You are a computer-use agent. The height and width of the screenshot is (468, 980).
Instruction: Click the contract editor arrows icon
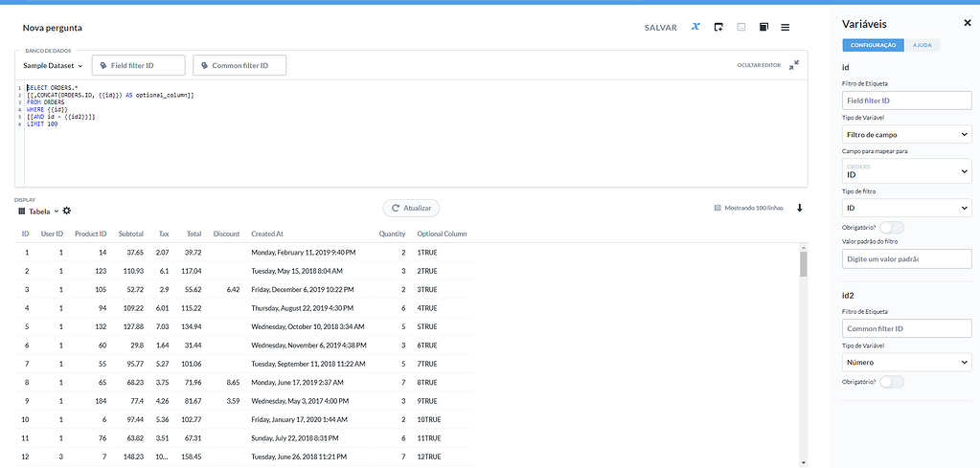[794, 65]
